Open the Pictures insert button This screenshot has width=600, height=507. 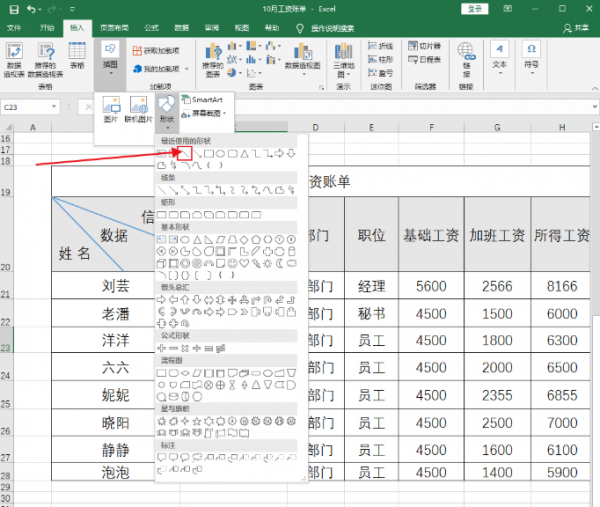[x=111, y=109]
